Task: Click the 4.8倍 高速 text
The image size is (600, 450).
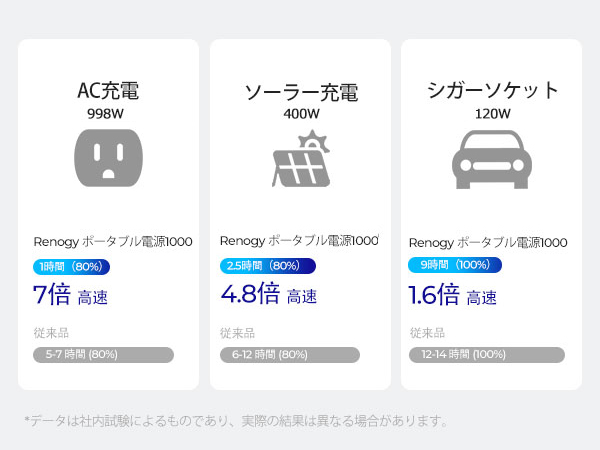Action: 268,295
